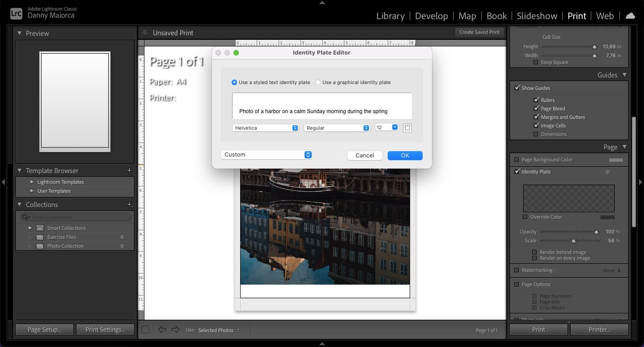644x347 pixels.
Task: Click the stop square icon in toolbar
Action: tap(145, 330)
